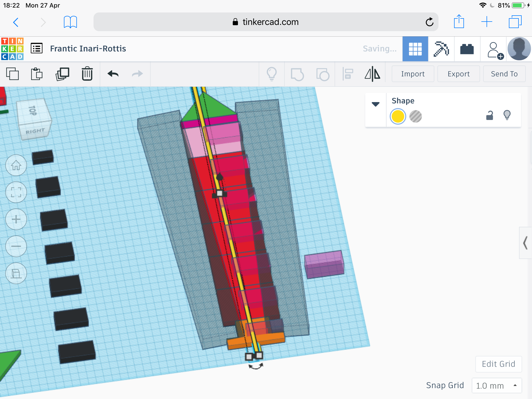Click the Import button

(413, 74)
